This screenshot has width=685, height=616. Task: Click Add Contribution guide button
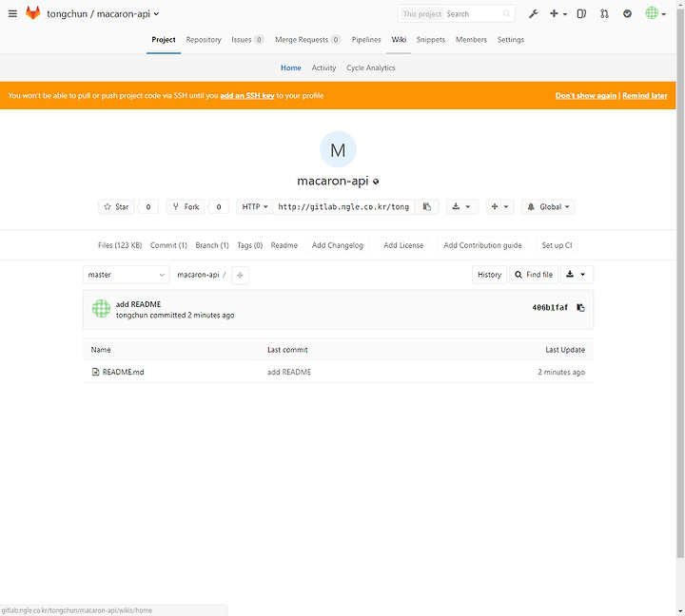[482, 245]
